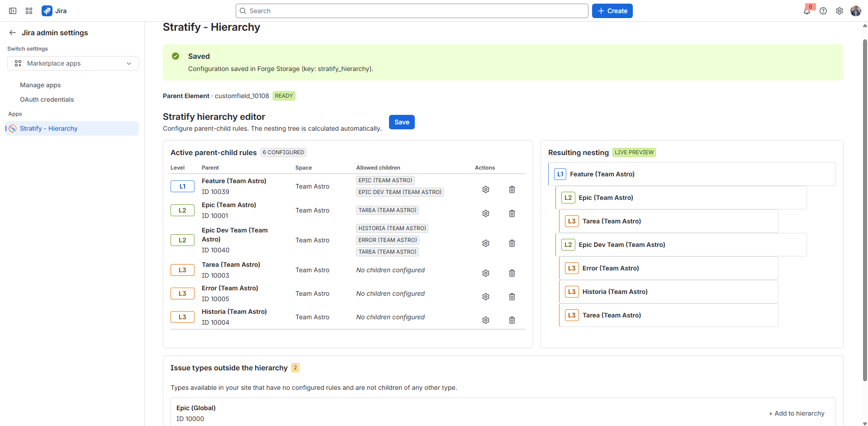Viewport: 868px width, 426px height.
Task: Edit the Epic (Team Astro) ID 10001 rule
Action: (x=486, y=213)
